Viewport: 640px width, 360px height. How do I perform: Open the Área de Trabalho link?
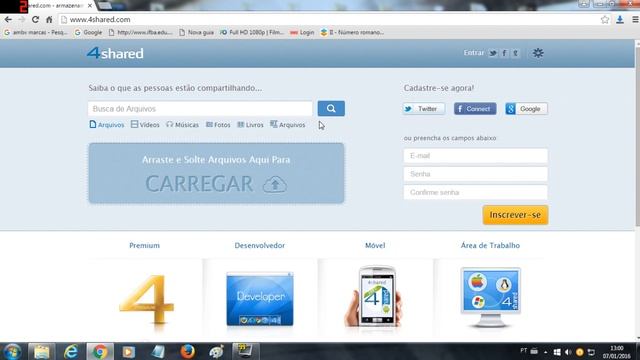(490, 245)
